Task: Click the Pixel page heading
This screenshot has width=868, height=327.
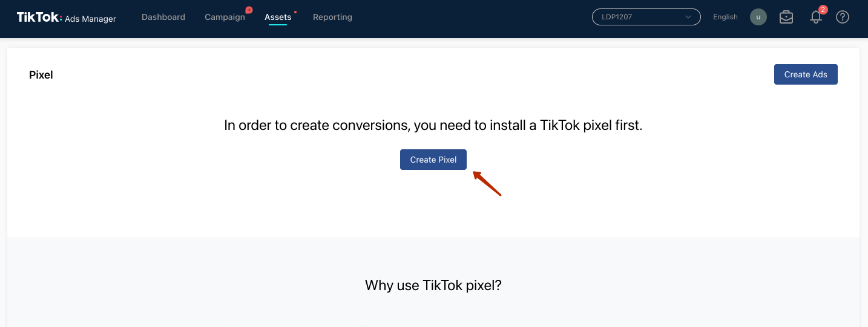Action: (x=41, y=75)
